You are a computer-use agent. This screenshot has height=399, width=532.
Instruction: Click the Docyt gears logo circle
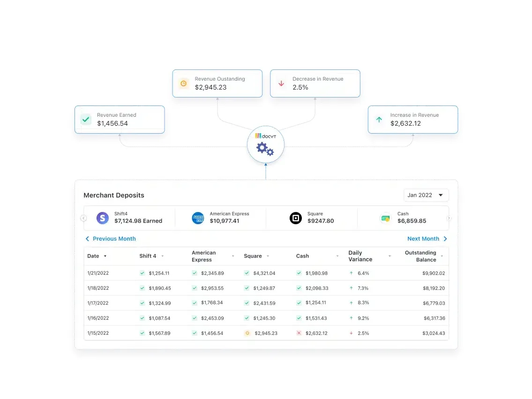tap(265, 144)
